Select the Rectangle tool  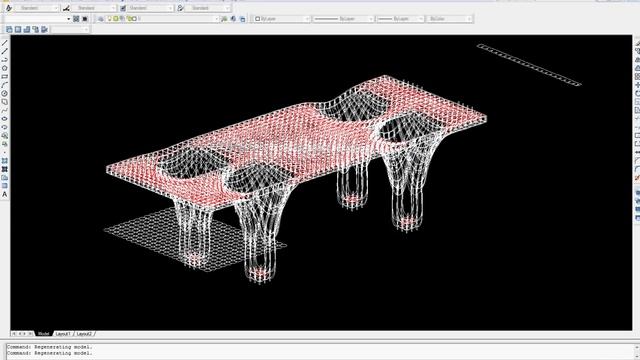(4, 77)
